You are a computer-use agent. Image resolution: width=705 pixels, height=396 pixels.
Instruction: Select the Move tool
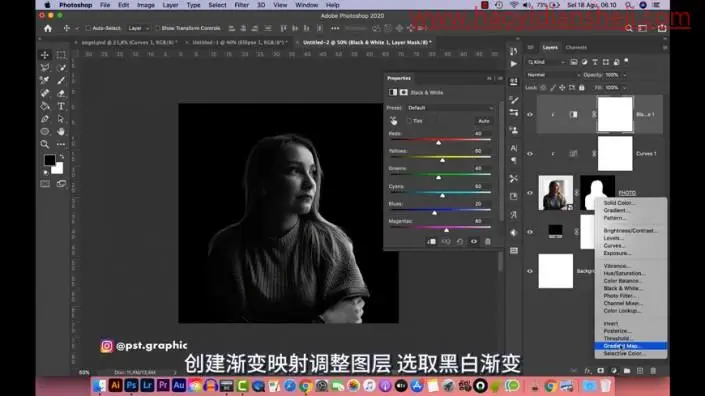[x=45, y=55]
